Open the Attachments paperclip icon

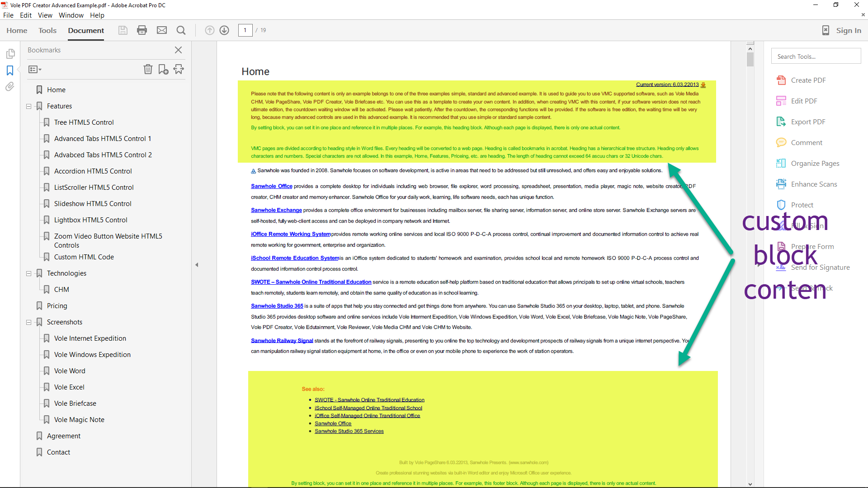coord(10,87)
